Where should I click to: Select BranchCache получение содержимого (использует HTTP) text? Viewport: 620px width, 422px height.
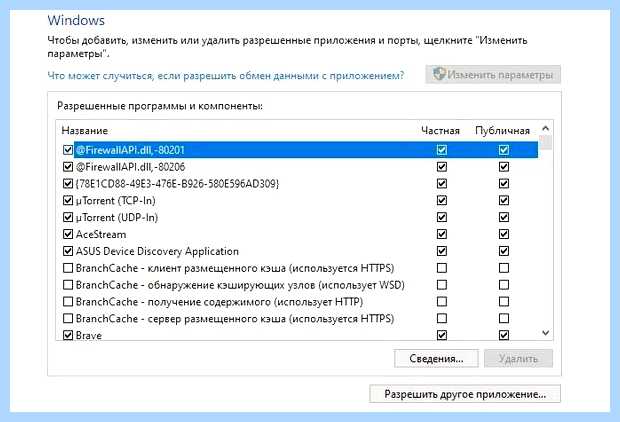click(x=219, y=302)
